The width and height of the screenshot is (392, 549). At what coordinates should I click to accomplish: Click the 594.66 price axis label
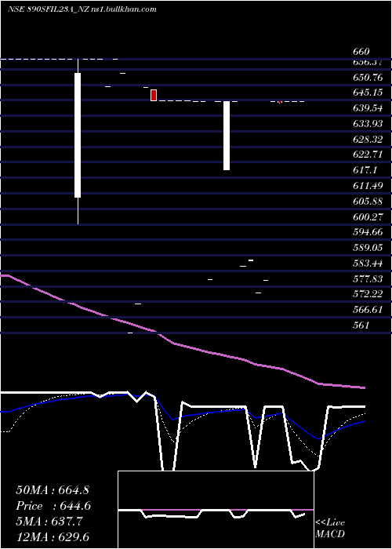368,232
